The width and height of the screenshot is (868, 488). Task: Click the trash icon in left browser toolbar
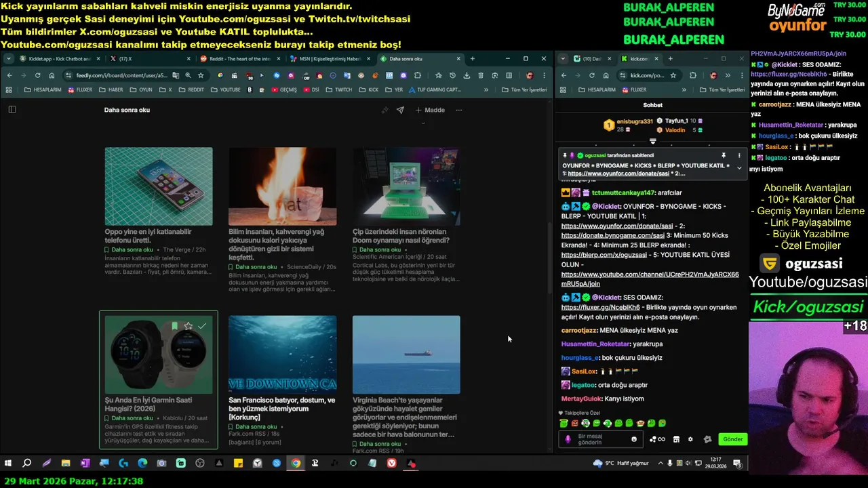click(x=480, y=75)
